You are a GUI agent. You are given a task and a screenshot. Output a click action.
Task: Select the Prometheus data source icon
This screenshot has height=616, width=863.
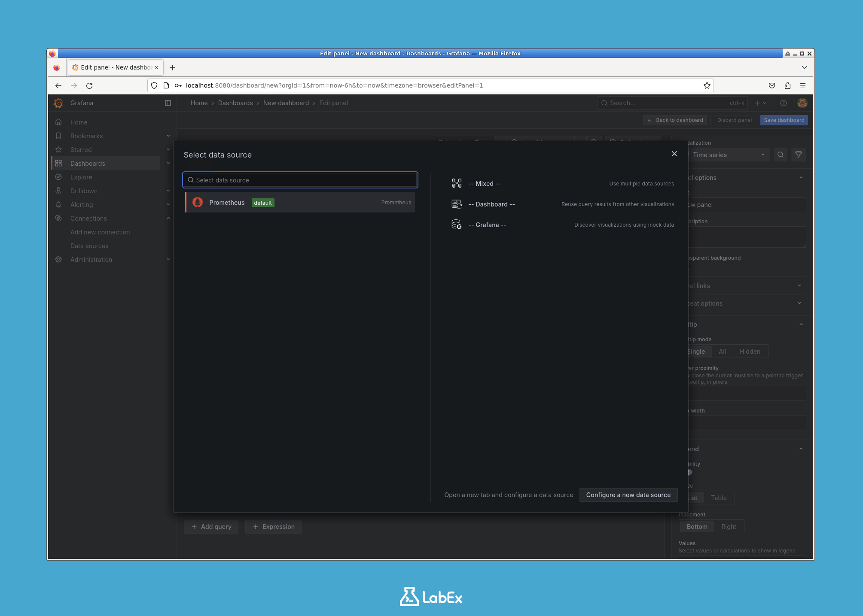click(x=198, y=202)
